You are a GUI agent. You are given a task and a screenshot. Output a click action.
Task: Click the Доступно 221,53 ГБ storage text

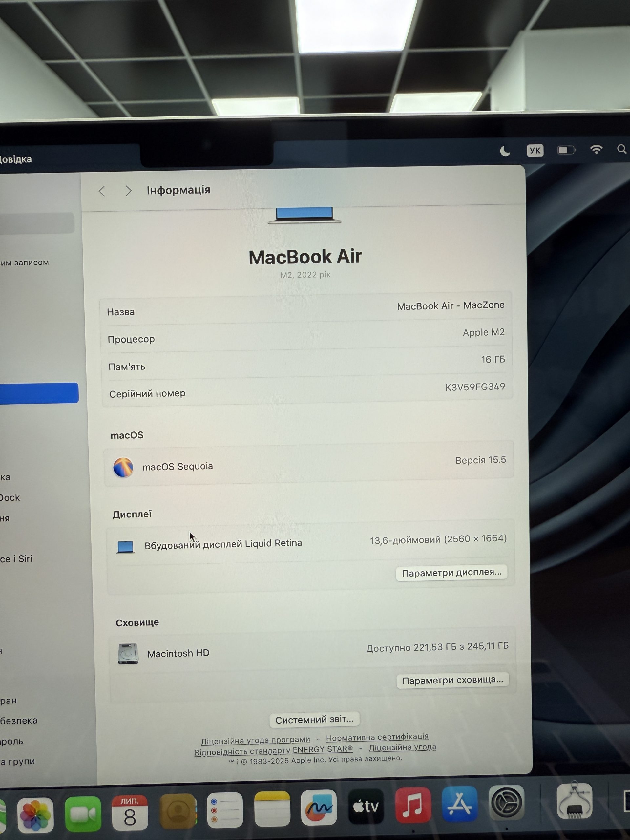(437, 647)
